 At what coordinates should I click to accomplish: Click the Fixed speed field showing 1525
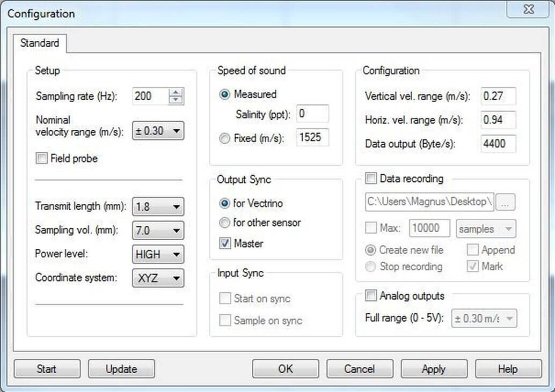point(312,137)
